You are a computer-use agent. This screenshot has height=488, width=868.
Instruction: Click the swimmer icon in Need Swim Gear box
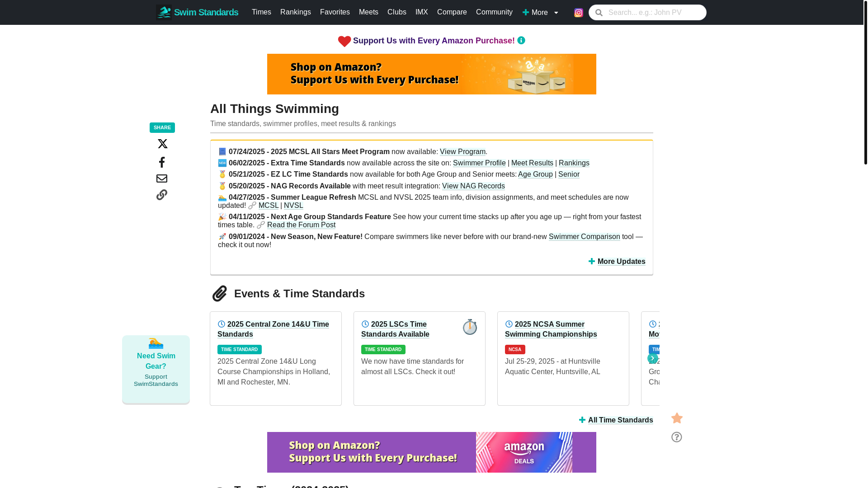156,343
